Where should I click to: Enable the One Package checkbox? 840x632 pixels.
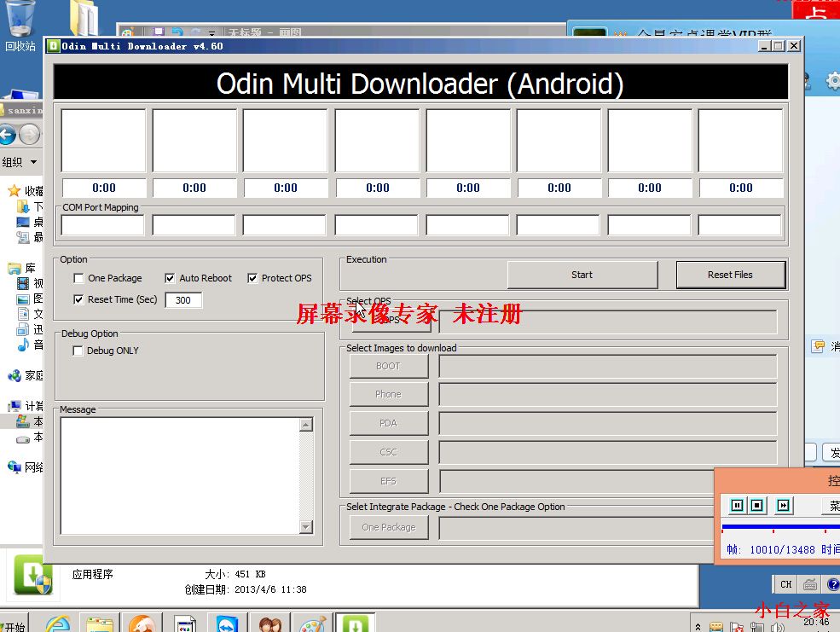[x=78, y=278]
